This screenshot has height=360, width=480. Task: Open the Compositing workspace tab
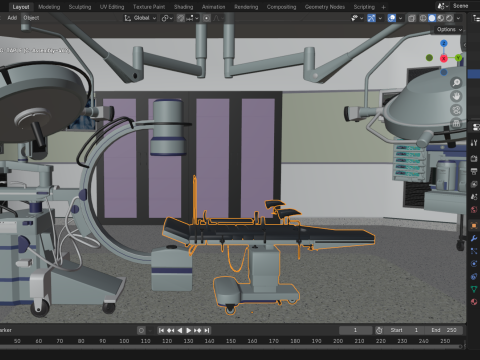tap(281, 7)
